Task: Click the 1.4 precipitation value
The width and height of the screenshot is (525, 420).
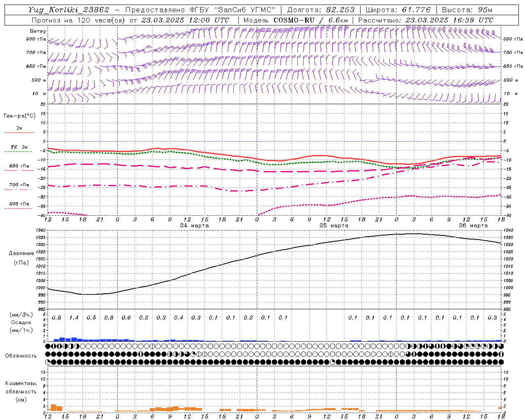Action: (x=74, y=317)
